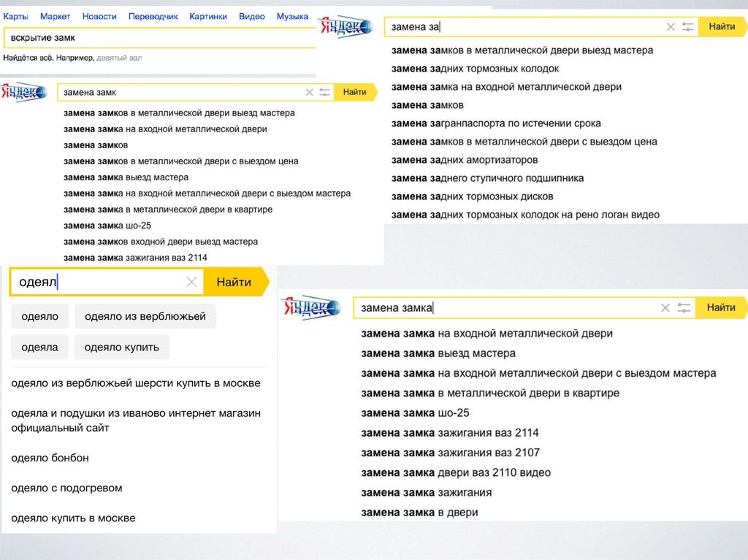Click Yandex logo next to 'замена замк' search
The image size is (748, 560).
pyautogui.click(x=23, y=91)
